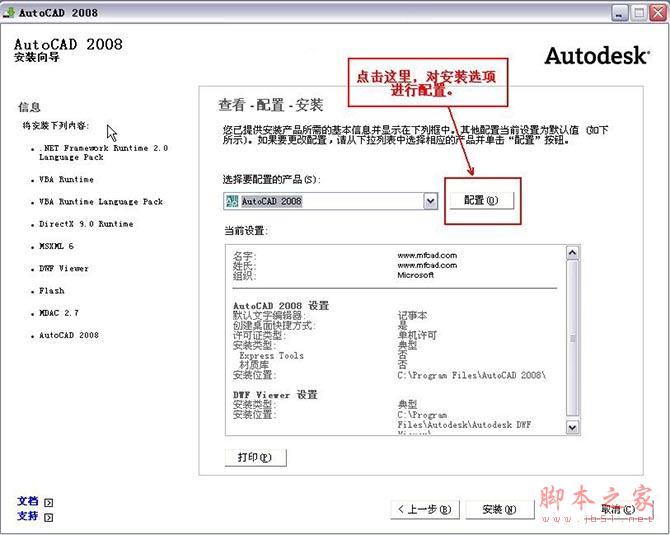Maximize the AutoCAD 2008 setup window
The width and height of the screenshot is (670, 535).
pyautogui.click(x=639, y=13)
